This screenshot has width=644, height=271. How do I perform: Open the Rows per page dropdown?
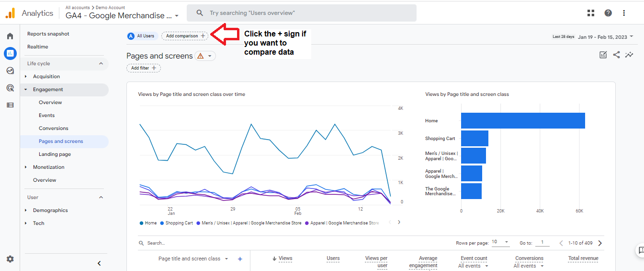(501, 242)
